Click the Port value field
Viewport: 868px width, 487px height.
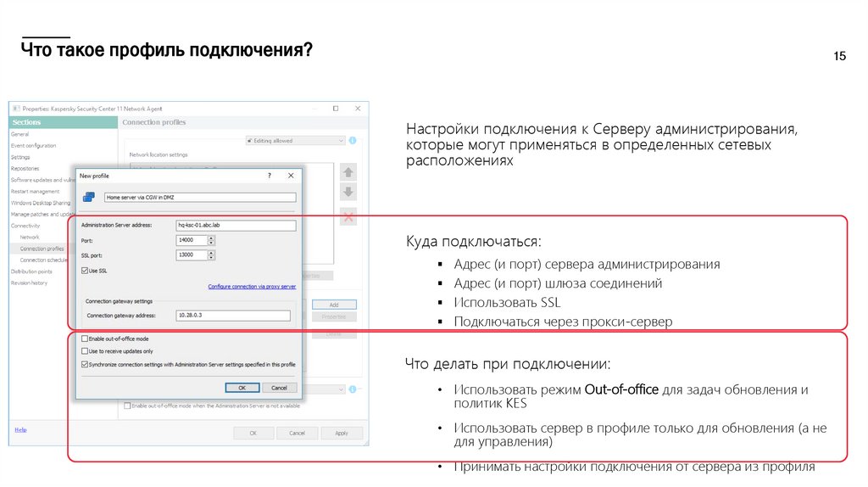coord(192,240)
